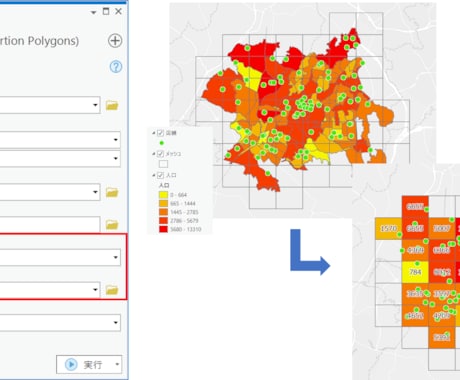Click the '1445 - 2785' legend range label
This screenshot has height=380, width=460.
tap(184, 212)
